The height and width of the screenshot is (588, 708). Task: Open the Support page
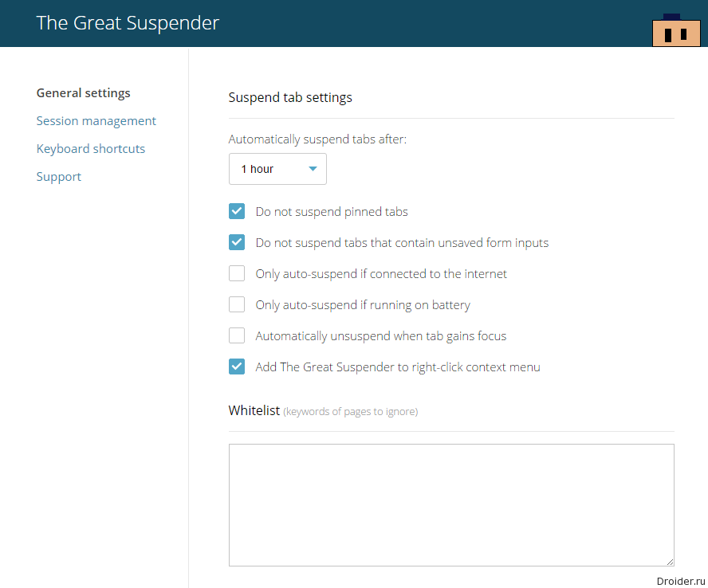pyautogui.click(x=59, y=177)
